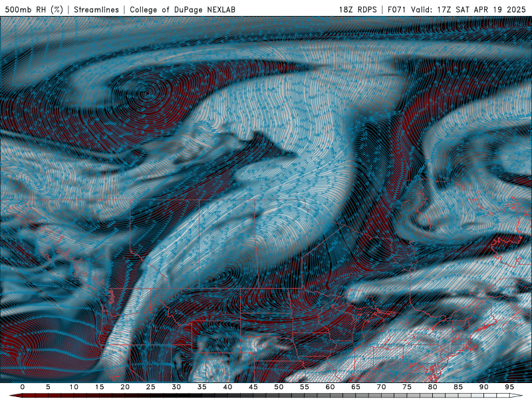This screenshot has height=399, width=532.
Task: Click the '80' value on the colorbar scale
Action: (433, 387)
